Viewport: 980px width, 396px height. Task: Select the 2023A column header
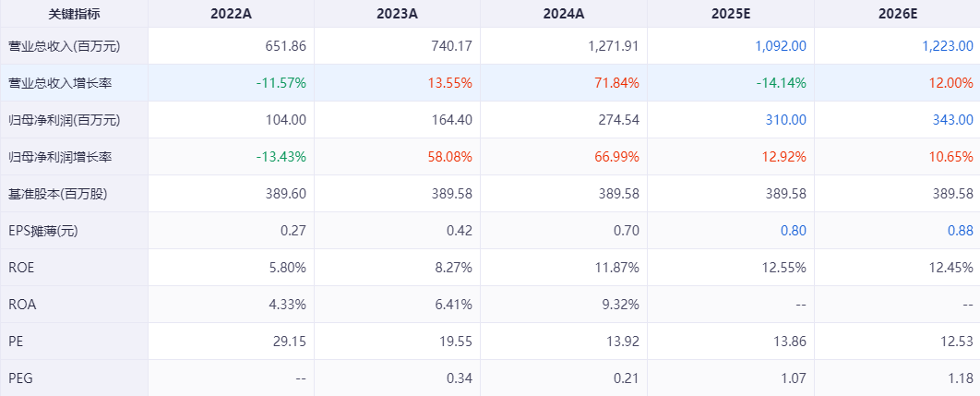397,14
